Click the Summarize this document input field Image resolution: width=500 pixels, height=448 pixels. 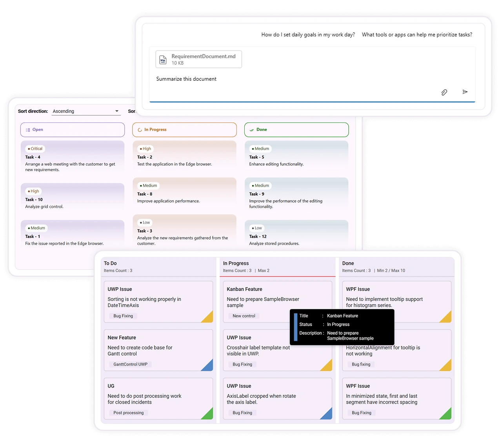pos(312,79)
